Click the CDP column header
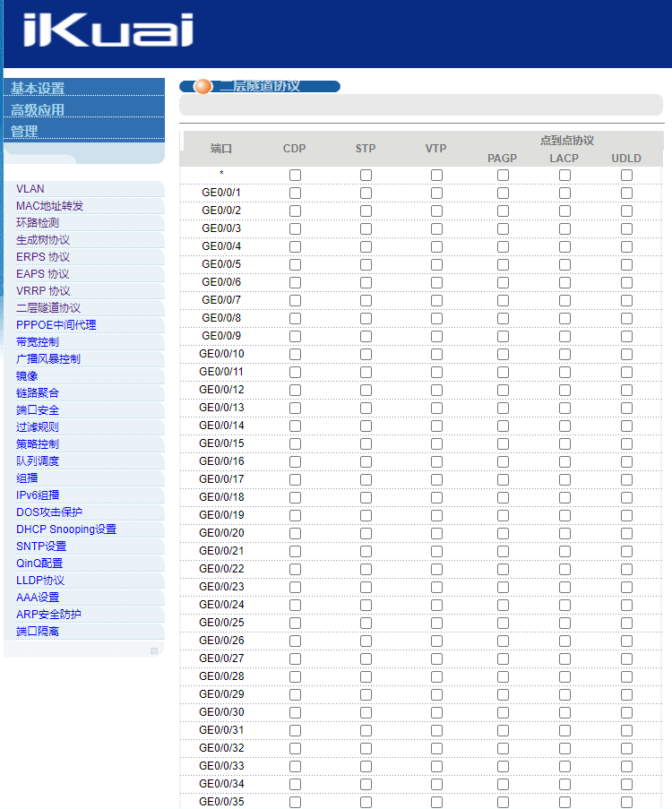672x809 pixels. 294,149
